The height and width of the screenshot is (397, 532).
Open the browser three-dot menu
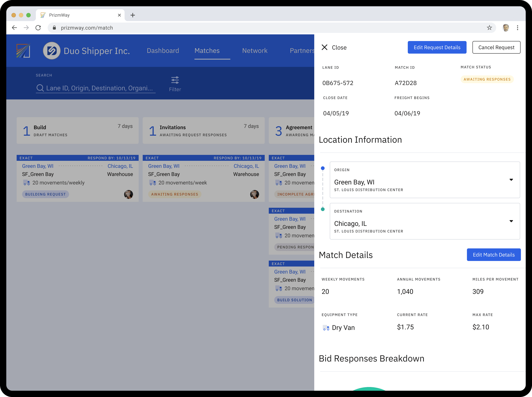click(518, 28)
